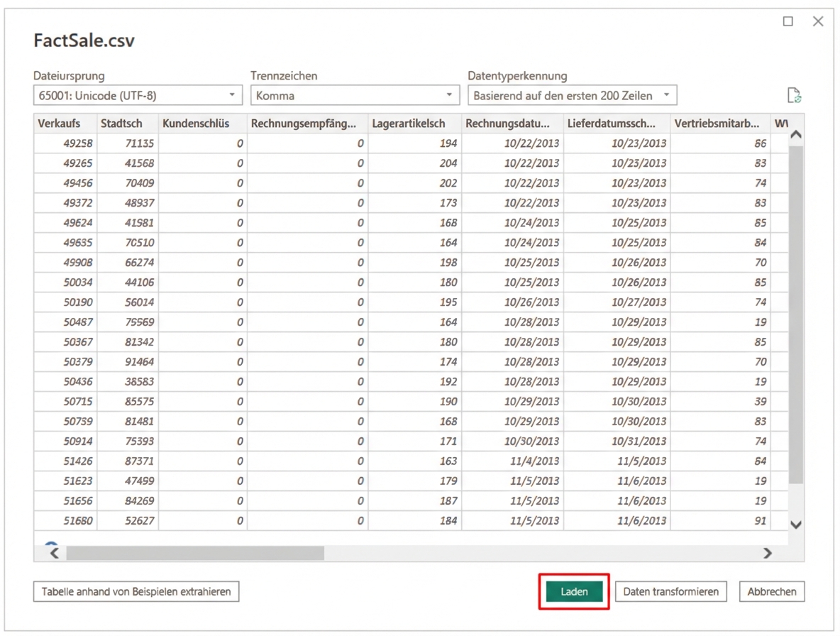Open the Dateiursprung encoding dropdown
Viewport: 840px width, 636px height.
pos(137,95)
